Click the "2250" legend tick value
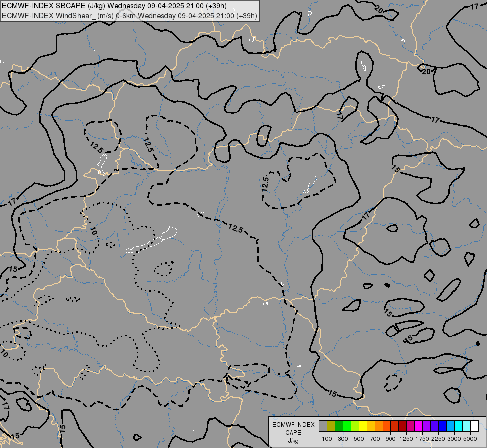This screenshot has height=448, width=487. pyautogui.click(x=438, y=439)
